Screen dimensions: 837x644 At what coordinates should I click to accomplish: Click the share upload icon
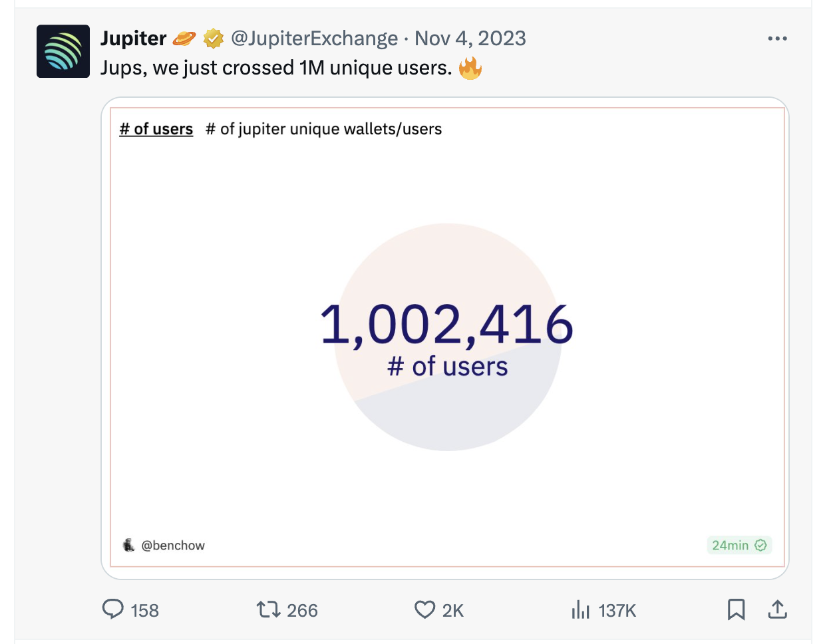pos(777,609)
